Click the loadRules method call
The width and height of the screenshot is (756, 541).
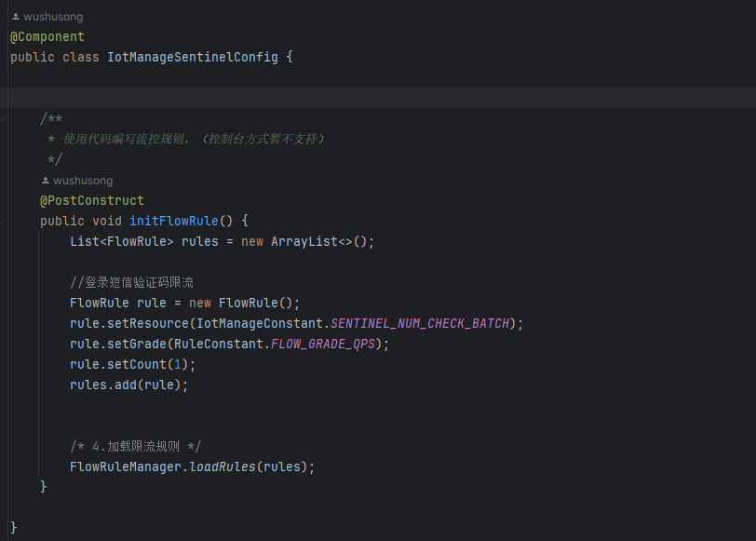tap(222, 467)
